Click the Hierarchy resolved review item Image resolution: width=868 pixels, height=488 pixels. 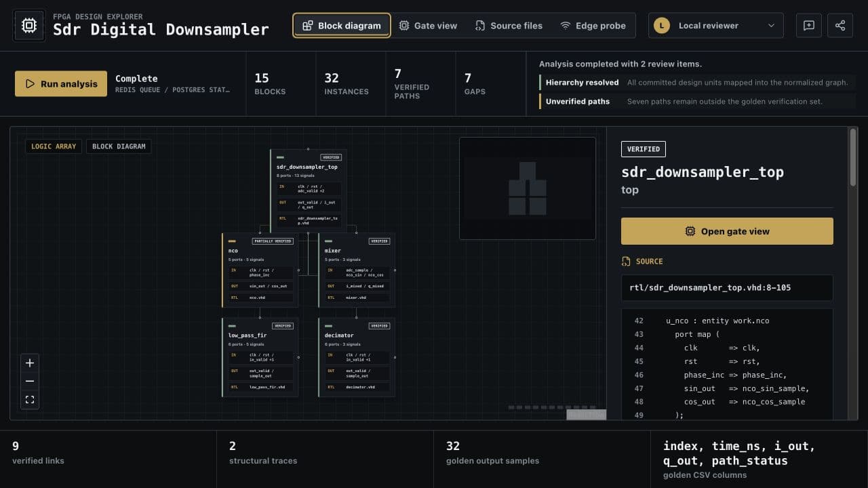tap(696, 83)
